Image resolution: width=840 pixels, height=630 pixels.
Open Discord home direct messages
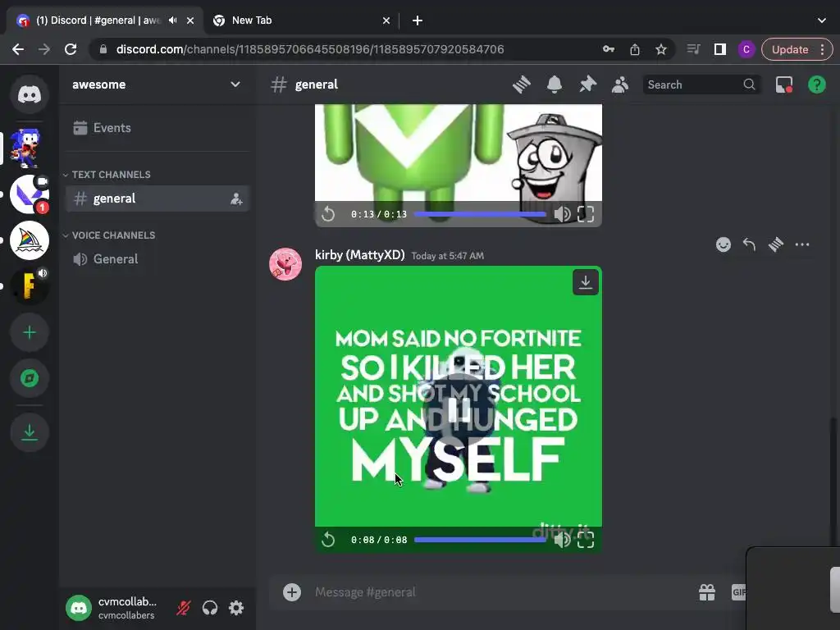(x=30, y=95)
